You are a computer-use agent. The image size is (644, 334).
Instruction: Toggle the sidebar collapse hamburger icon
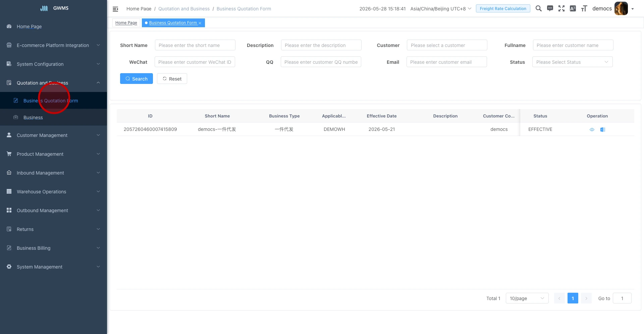115,9
